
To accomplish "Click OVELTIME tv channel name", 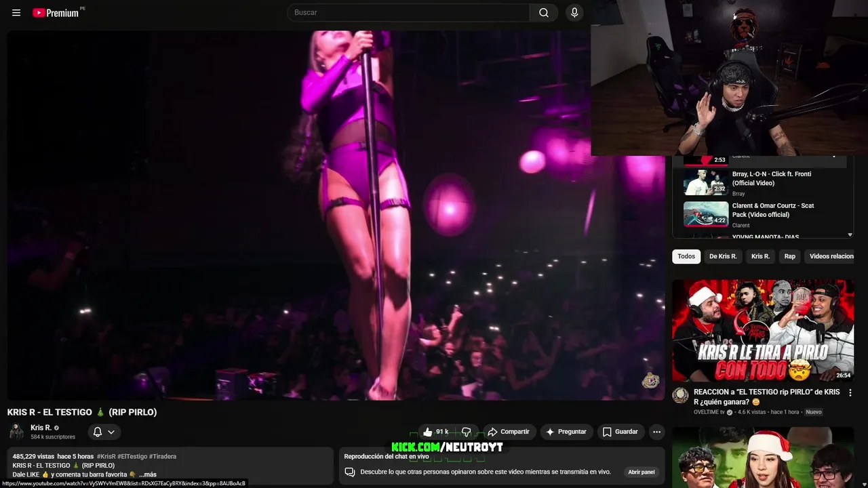I will pyautogui.click(x=709, y=412).
